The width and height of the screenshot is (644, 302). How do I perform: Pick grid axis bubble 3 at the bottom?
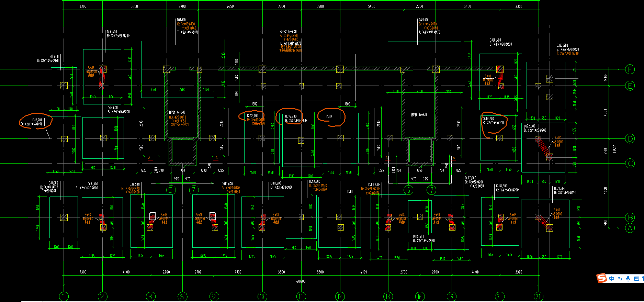[151, 297]
